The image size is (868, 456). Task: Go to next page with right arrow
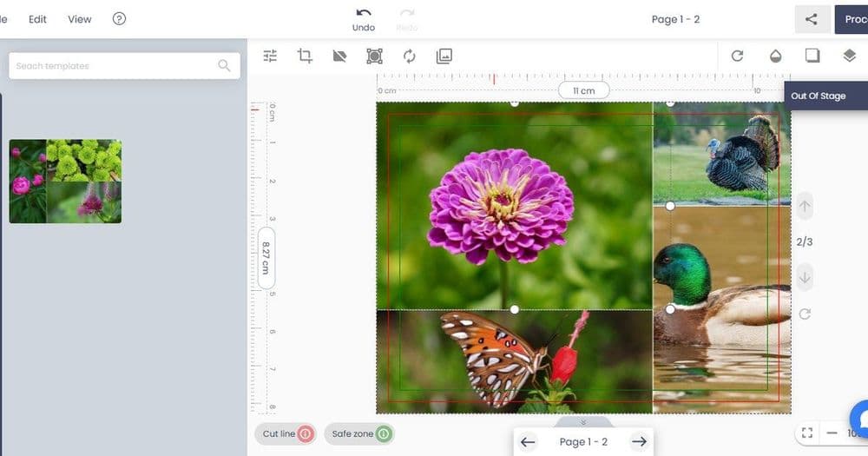(639, 441)
